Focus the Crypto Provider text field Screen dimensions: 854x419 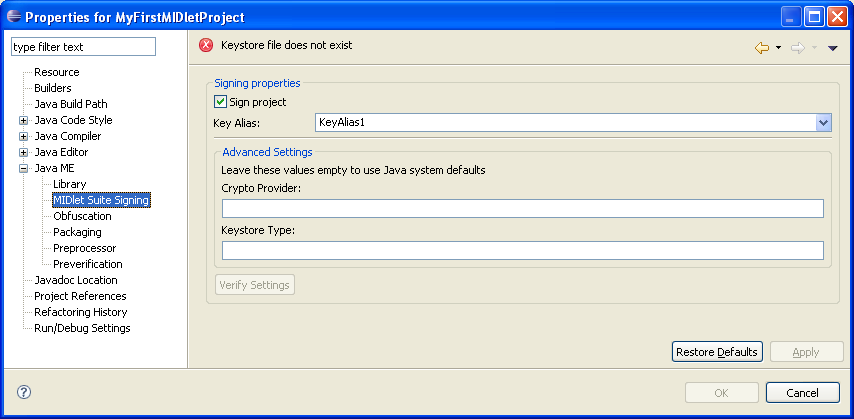click(x=522, y=208)
